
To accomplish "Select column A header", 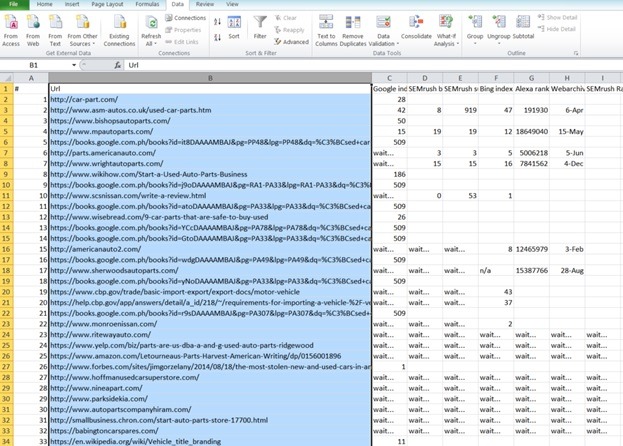I will tap(31, 78).
